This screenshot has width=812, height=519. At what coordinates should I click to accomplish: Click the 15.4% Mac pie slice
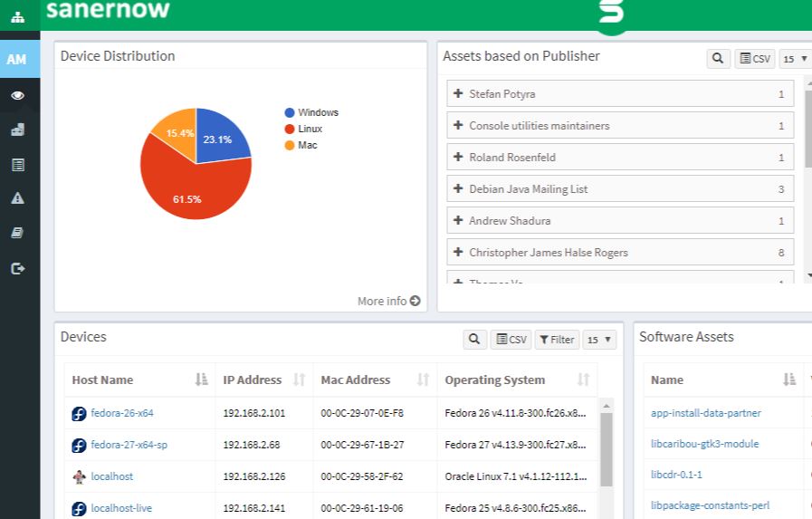pos(178,132)
